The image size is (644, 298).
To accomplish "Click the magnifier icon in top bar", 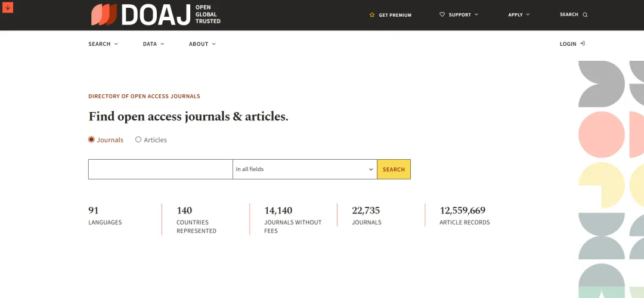I will tap(586, 15).
